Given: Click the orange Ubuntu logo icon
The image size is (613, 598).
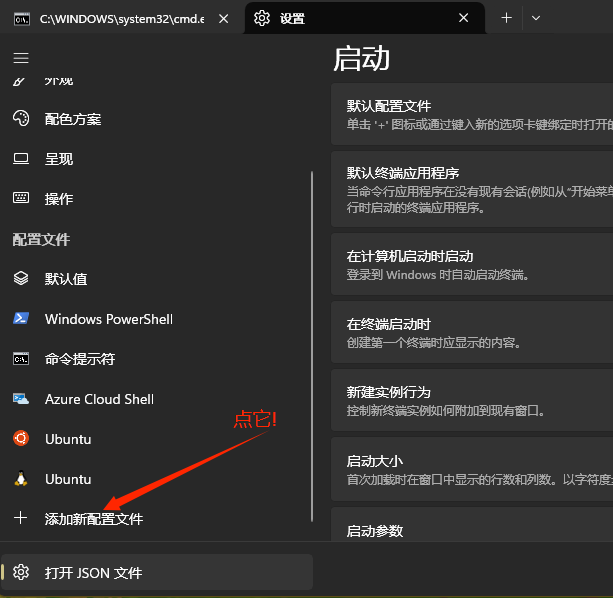Looking at the screenshot, I should point(21,438).
